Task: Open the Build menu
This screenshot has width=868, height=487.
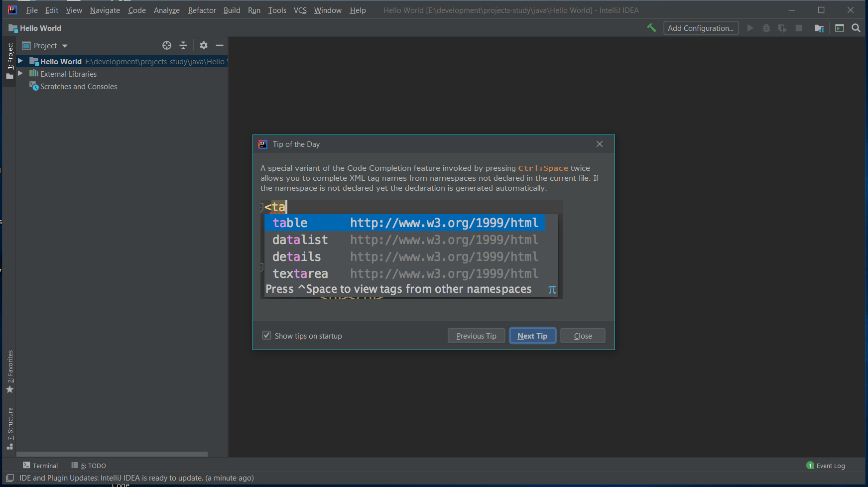Action: tap(232, 10)
